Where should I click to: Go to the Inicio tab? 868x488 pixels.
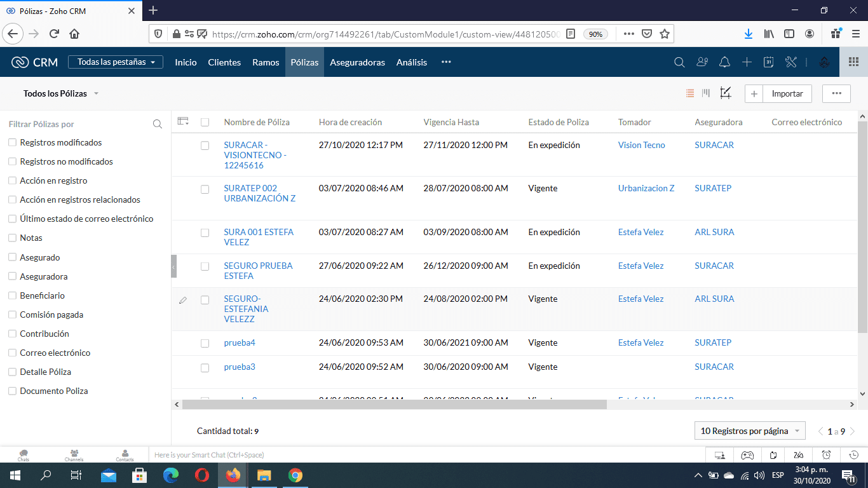(186, 62)
